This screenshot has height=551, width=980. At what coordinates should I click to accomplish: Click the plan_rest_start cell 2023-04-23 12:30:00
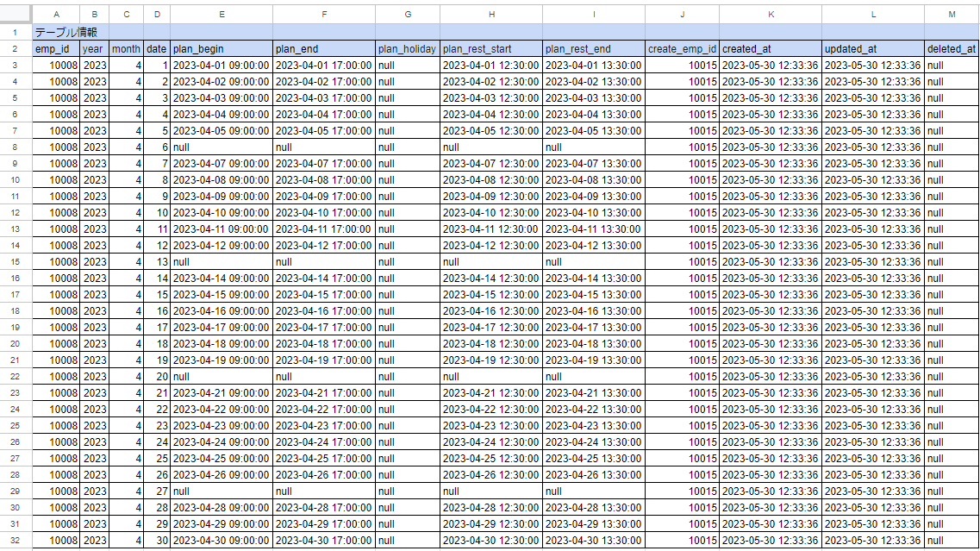(x=491, y=425)
